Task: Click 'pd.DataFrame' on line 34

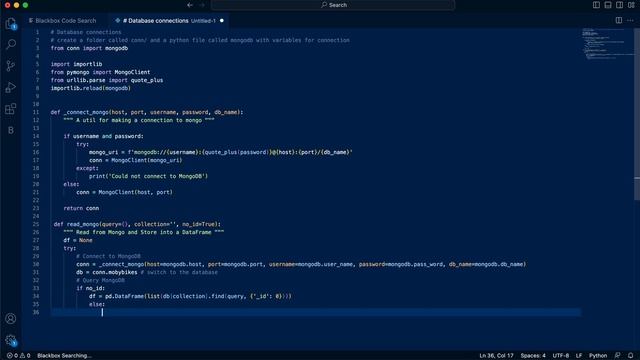Action: (124, 296)
